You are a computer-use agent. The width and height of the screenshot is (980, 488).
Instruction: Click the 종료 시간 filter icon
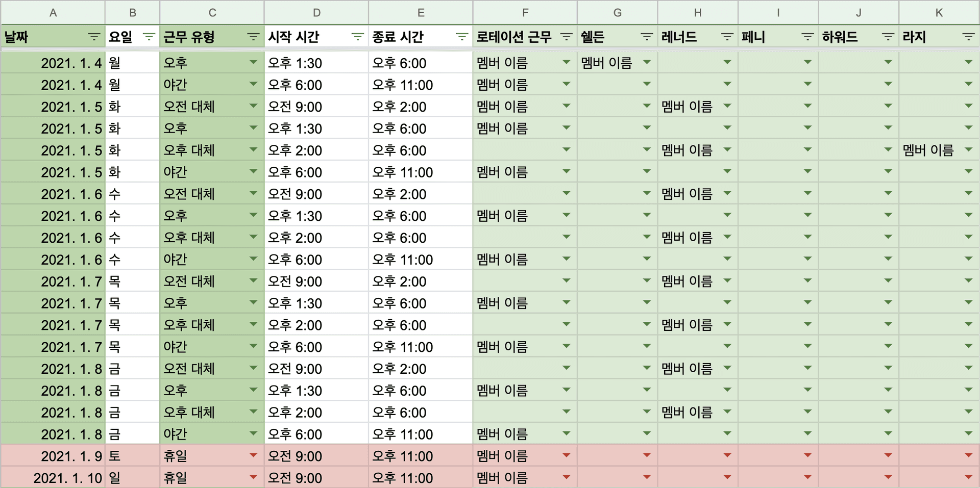coord(462,37)
